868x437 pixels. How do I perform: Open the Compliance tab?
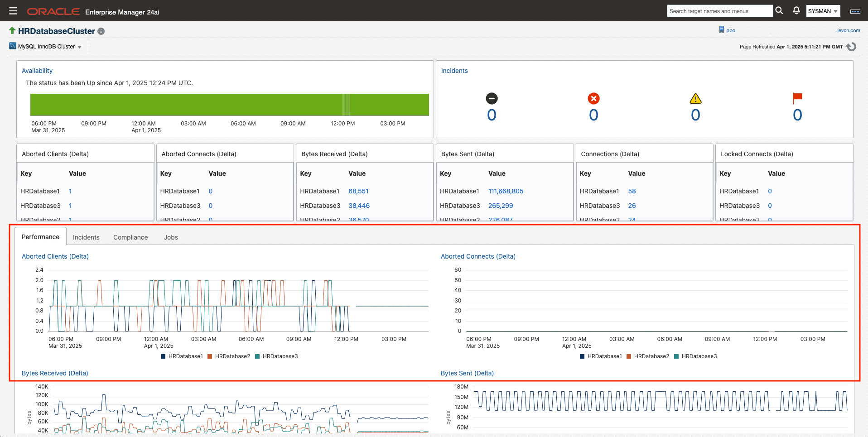[x=130, y=237]
